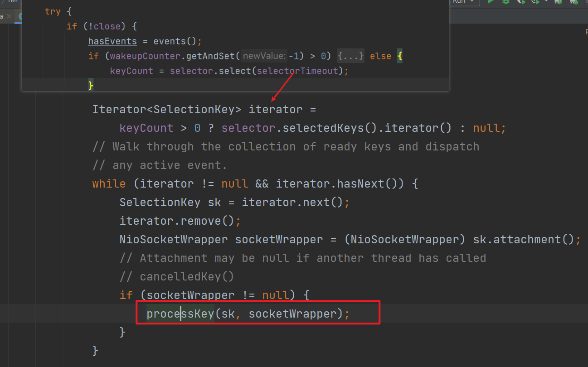The width and height of the screenshot is (588, 367).
Task: Click the green Debug bug icon
Action: 506,2
